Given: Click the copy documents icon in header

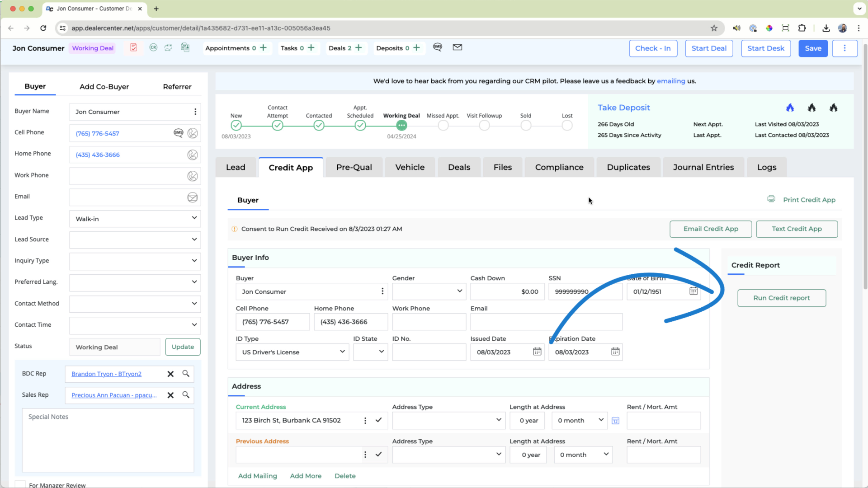Looking at the screenshot, I should 185,47.
